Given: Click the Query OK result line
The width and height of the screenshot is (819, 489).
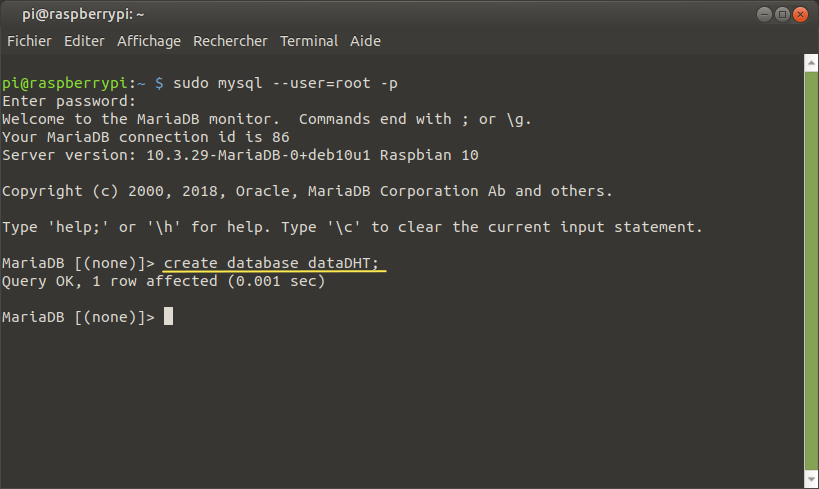Looking at the screenshot, I should (163, 281).
